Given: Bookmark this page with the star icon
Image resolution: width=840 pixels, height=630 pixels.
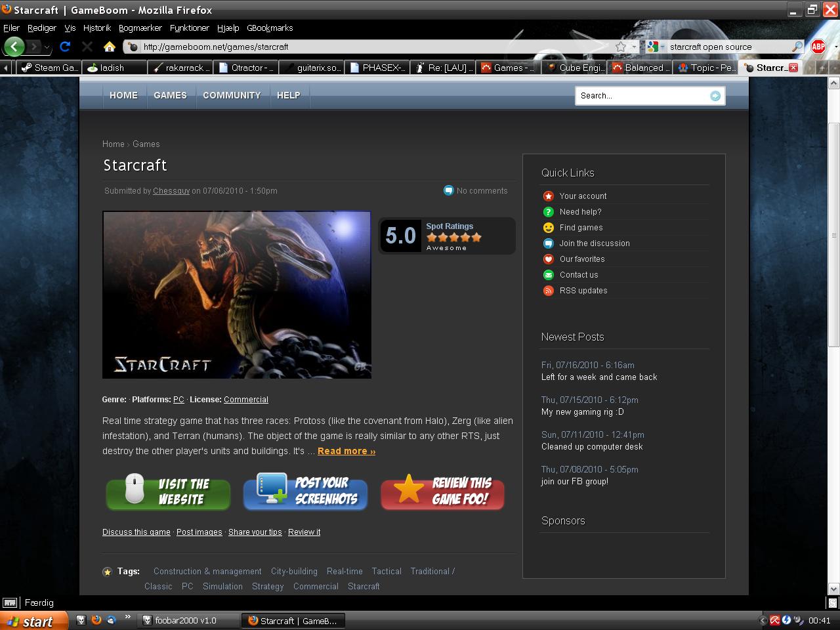Looking at the screenshot, I should tap(621, 47).
